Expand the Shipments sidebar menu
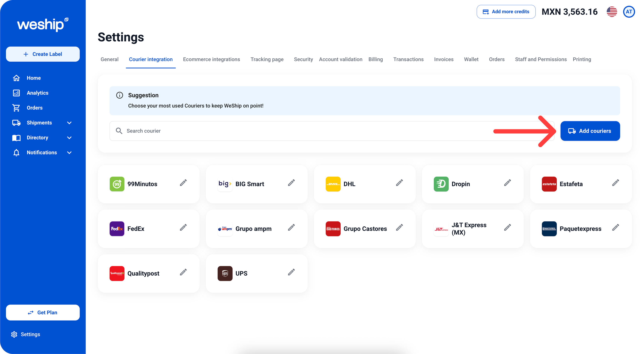Image resolution: width=644 pixels, height=354 pixels. pyautogui.click(x=70, y=123)
